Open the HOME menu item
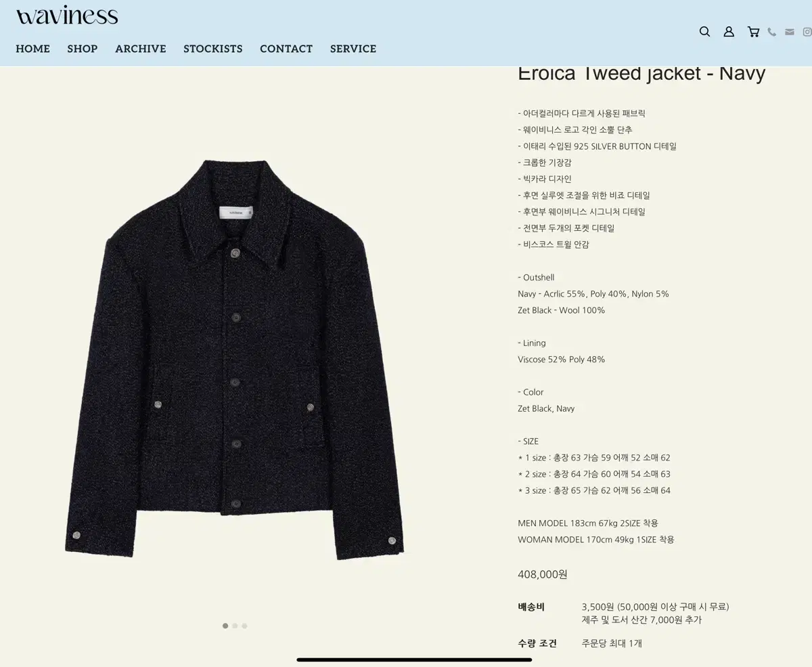 point(32,49)
